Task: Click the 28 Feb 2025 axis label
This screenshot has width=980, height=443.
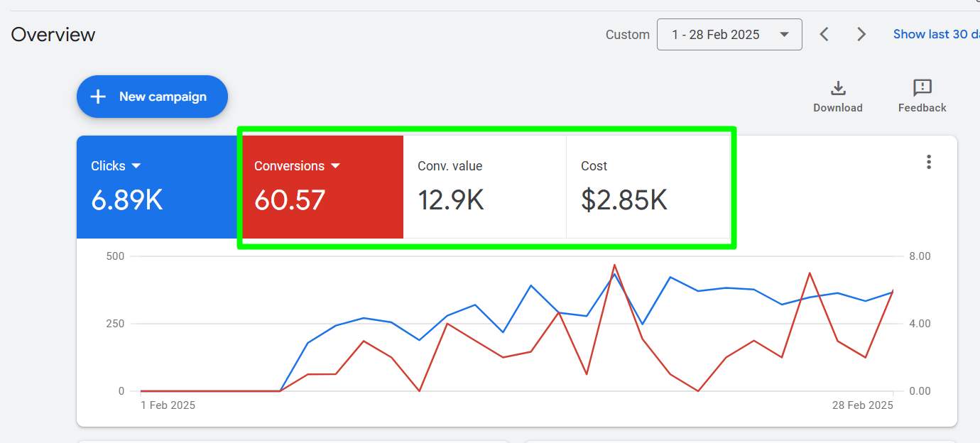Action: click(x=861, y=405)
